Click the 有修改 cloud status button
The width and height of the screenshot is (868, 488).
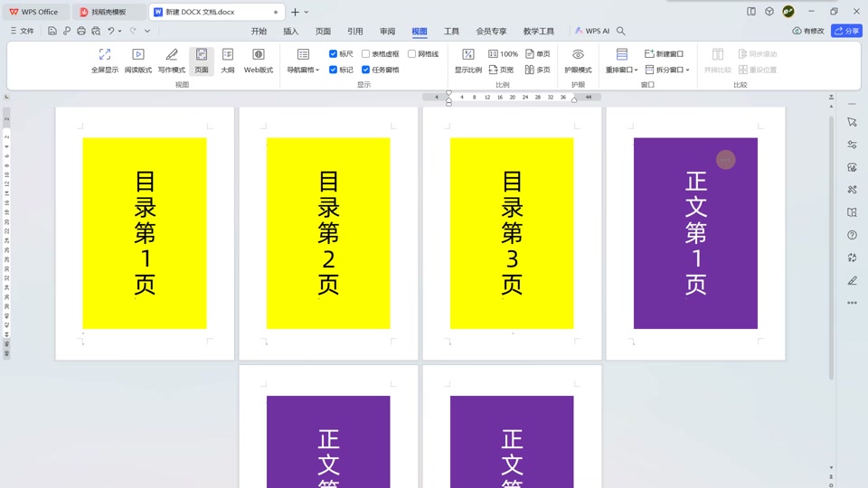tap(808, 31)
